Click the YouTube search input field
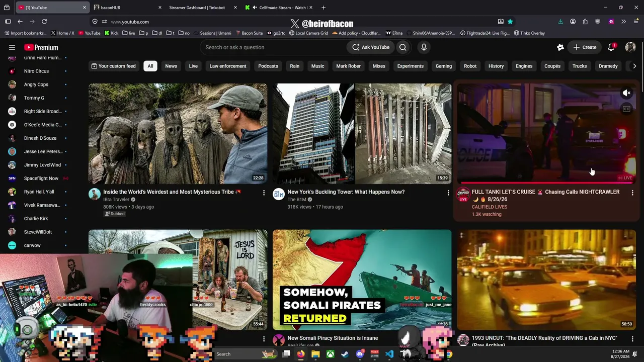 tap(272, 47)
